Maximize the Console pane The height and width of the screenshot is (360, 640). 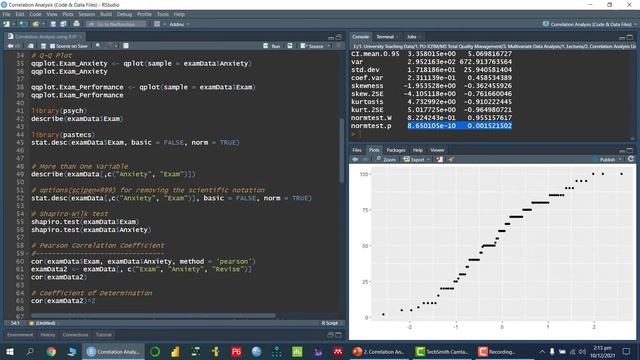(x=630, y=37)
